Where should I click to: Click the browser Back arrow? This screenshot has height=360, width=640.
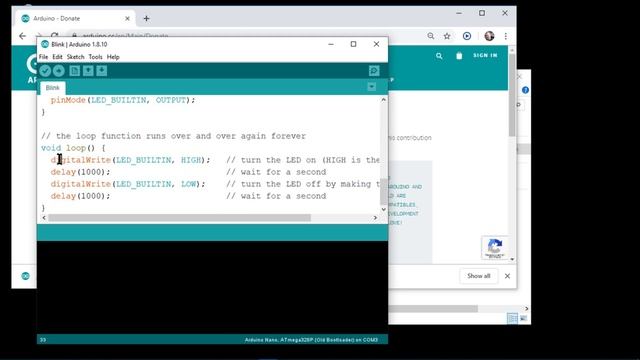click(x=22, y=36)
